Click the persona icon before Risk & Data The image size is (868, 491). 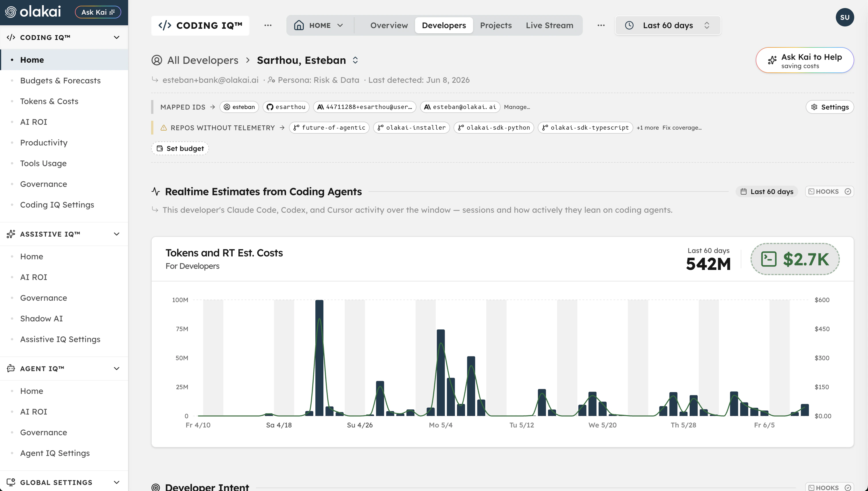(271, 80)
